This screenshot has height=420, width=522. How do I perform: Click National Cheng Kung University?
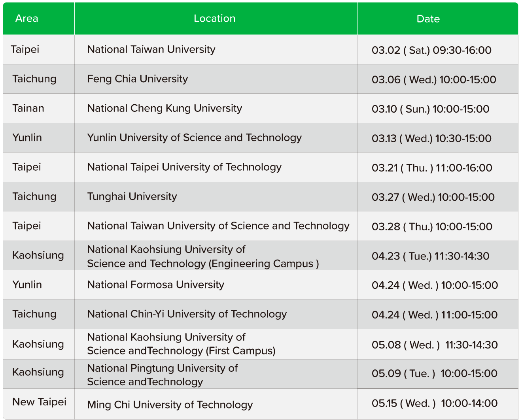click(x=165, y=108)
